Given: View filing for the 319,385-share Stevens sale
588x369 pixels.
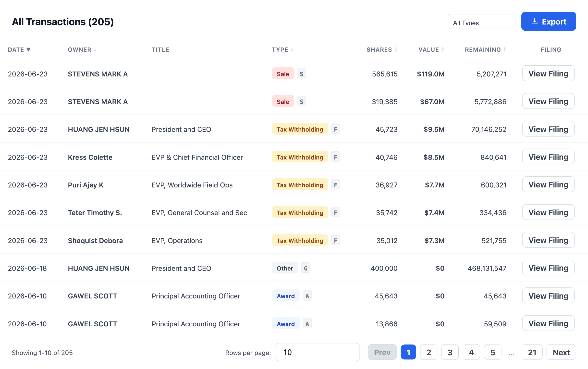Looking at the screenshot, I should 548,101.
